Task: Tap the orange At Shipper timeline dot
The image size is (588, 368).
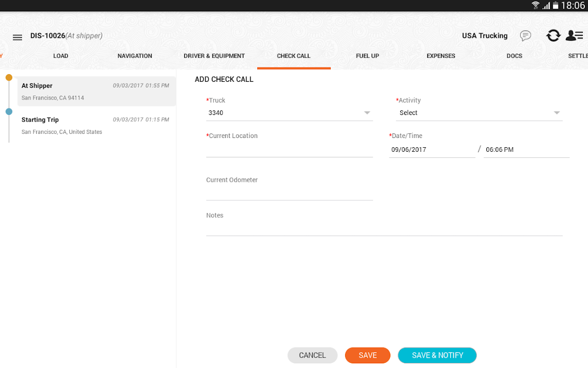Action: 9,78
